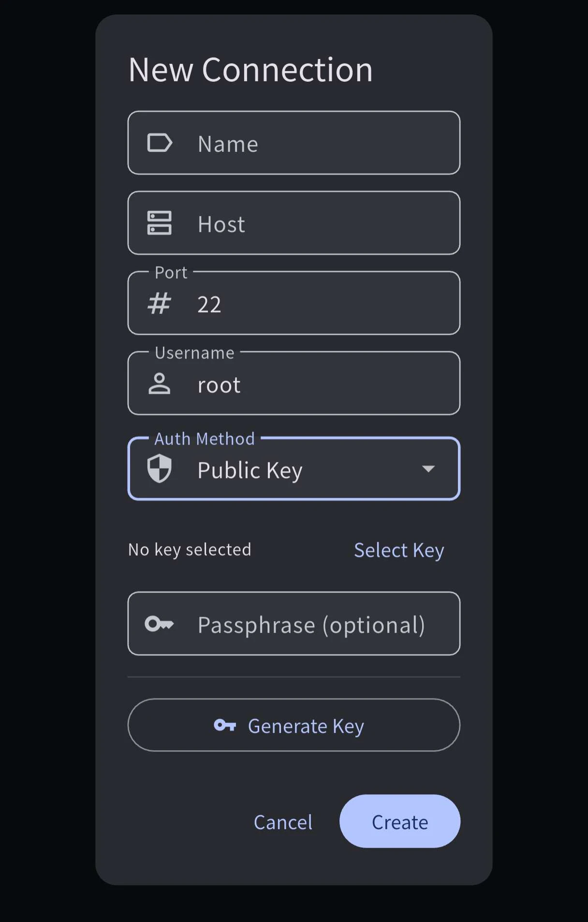Viewport: 588px width, 922px height.
Task: Click the server icon beside Host
Action: click(160, 223)
